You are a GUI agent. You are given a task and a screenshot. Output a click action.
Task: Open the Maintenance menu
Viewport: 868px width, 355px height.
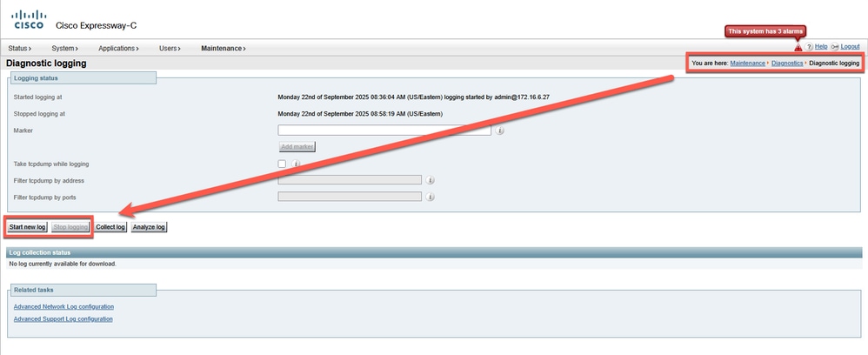(224, 48)
